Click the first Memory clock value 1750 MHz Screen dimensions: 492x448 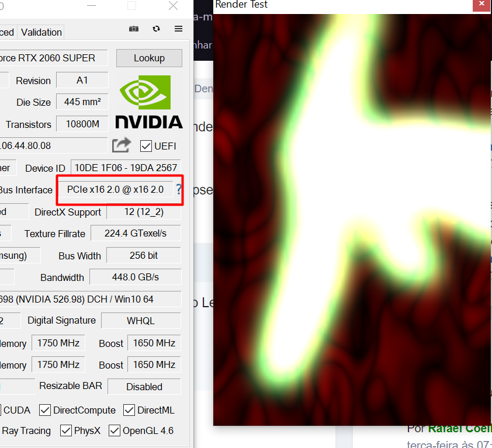pos(58,343)
